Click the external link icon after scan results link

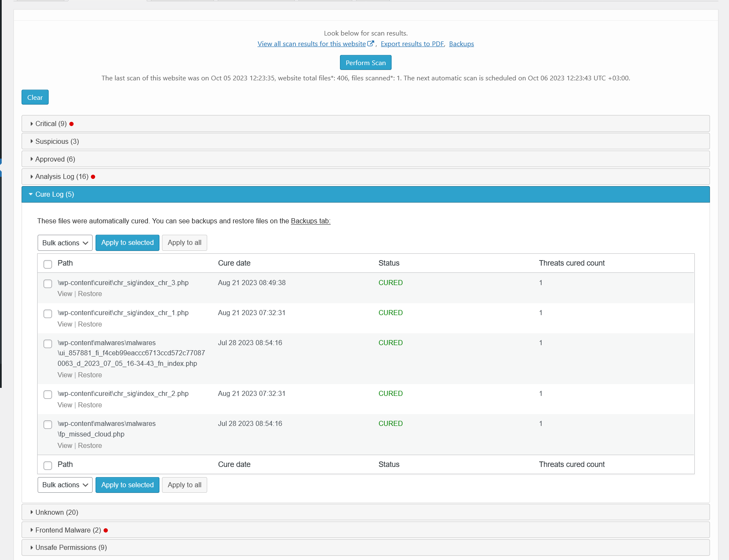pos(371,44)
